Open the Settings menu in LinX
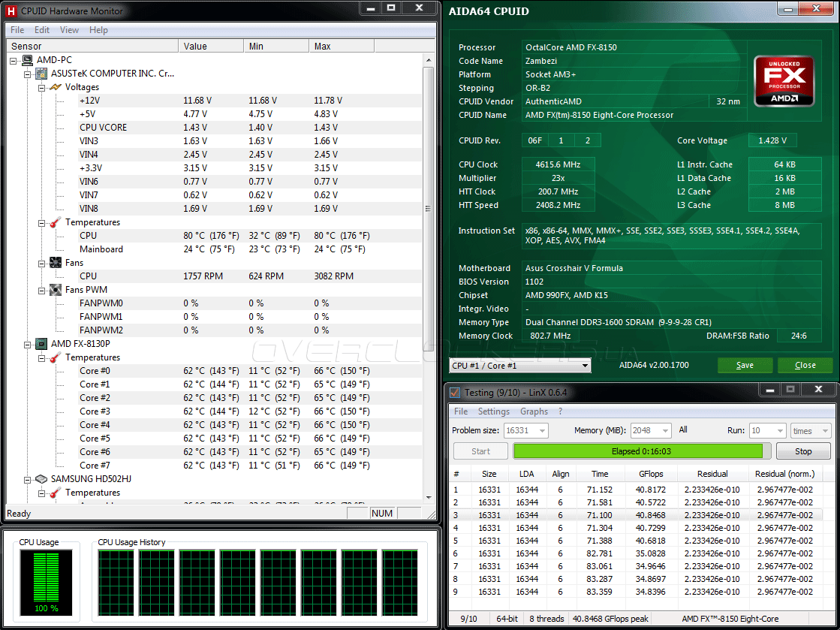The image size is (840, 630). tap(493, 411)
